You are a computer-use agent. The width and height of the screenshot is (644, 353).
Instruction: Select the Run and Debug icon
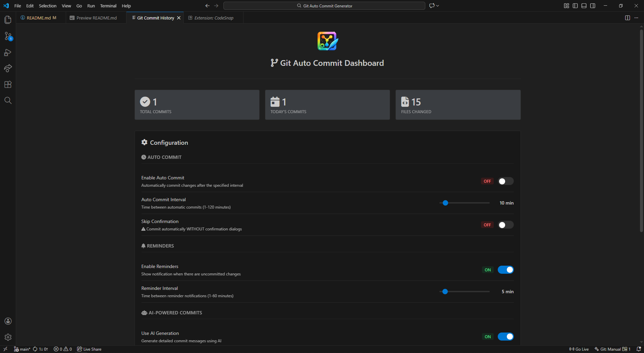[x=8, y=52]
